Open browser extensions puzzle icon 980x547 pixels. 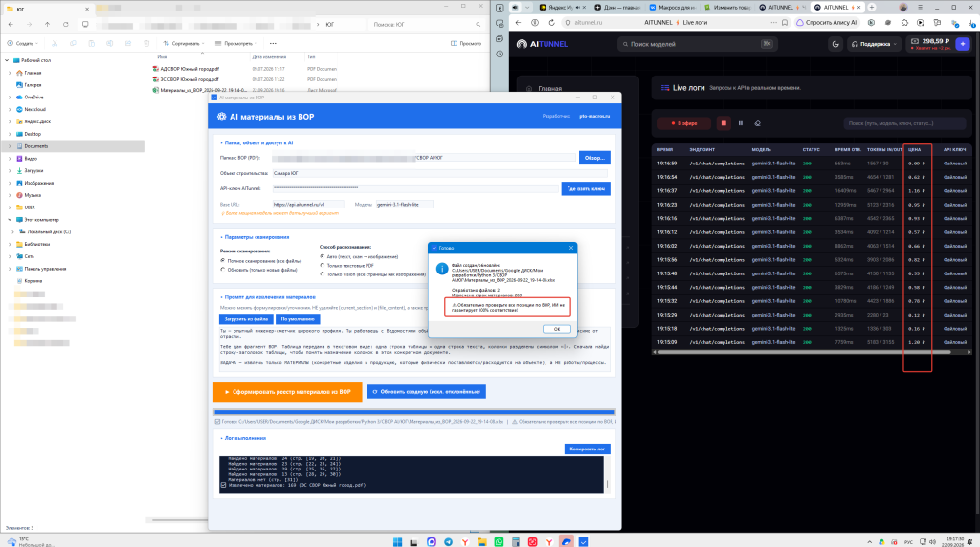pyautogui.click(x=904, y=23)
